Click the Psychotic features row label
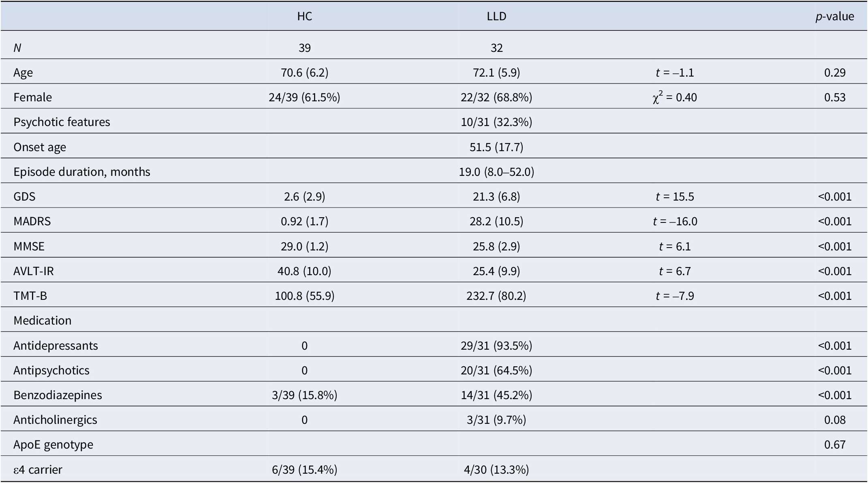 62,122
